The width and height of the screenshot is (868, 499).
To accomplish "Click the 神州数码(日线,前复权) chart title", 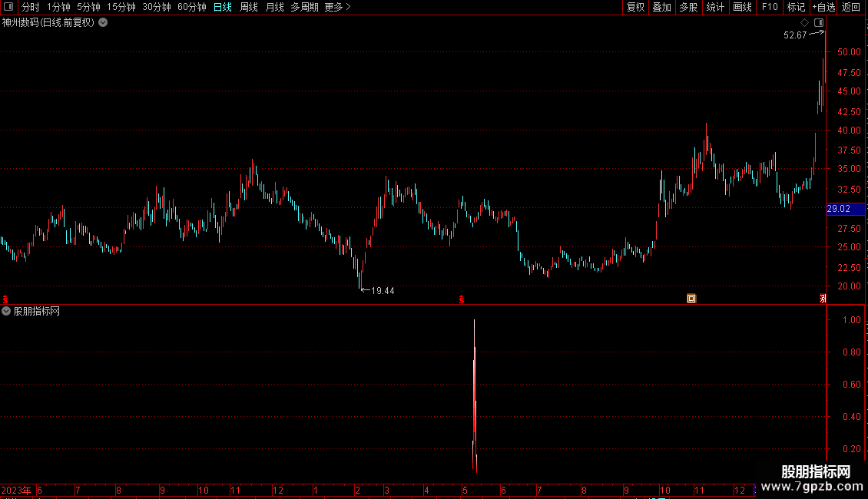I will click(x=48, y=23).
